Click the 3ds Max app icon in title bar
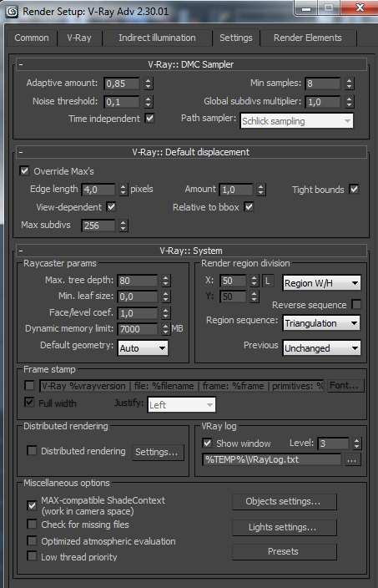This screenshot has width=378, height=588. (x=12, y=12)
